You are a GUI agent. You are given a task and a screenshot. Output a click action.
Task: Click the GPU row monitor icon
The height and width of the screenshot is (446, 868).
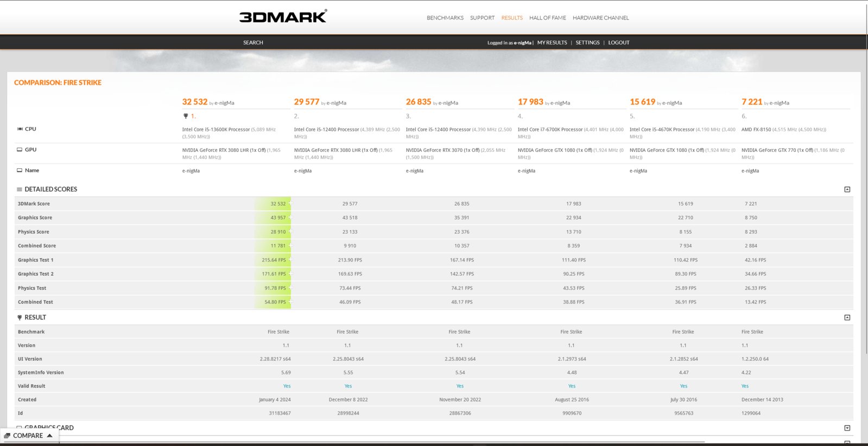pyautogui.click(x=20, y=150)
